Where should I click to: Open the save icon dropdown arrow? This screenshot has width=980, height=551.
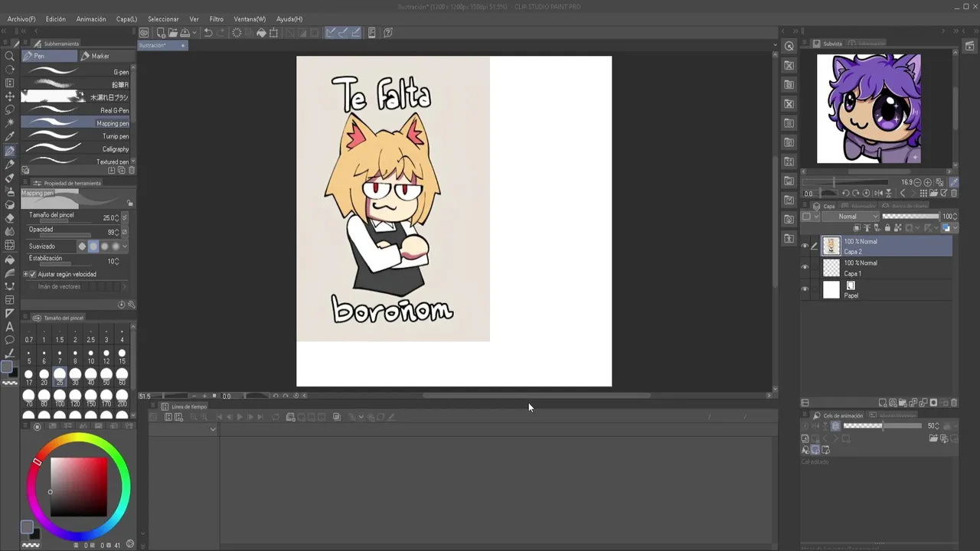point(194,32)
